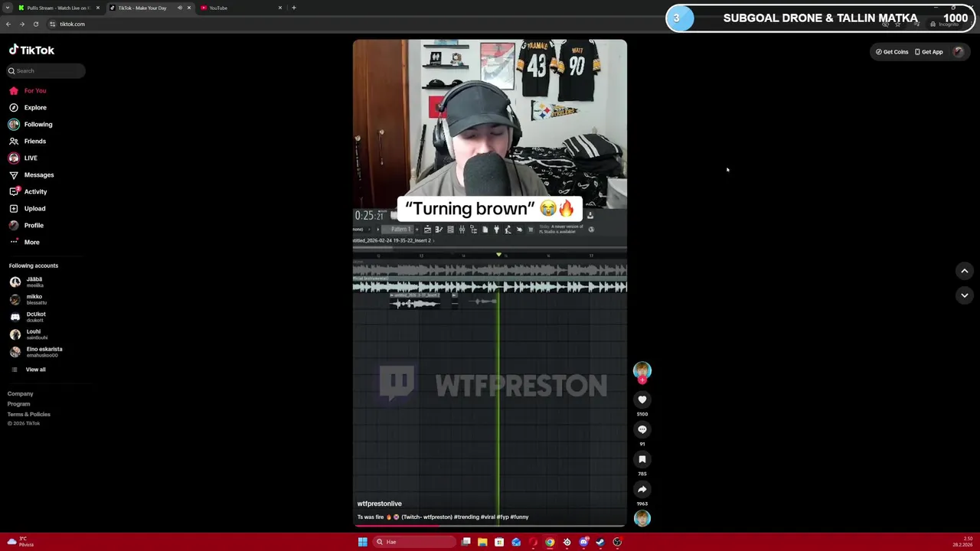
Task: Click Get Coins button
Action: 892,52
